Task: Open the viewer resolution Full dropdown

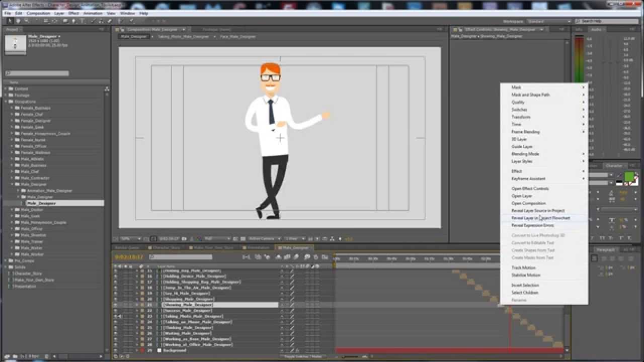Action: [x=217, y=239]
